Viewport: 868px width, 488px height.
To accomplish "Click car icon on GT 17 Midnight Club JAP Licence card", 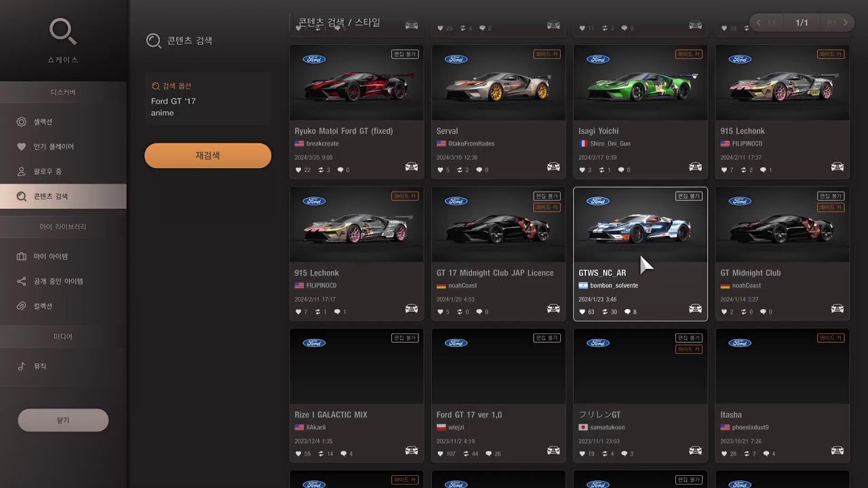I will point(553,309).
